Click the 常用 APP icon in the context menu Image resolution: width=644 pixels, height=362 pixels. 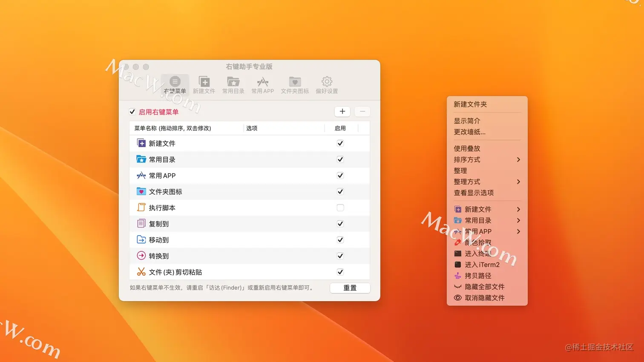coord(457,231)
